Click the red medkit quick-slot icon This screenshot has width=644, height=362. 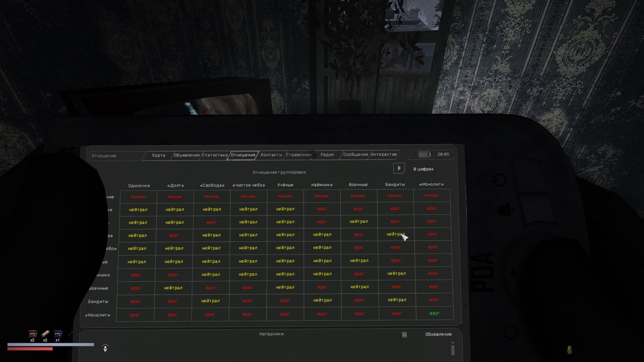point(33,334)
